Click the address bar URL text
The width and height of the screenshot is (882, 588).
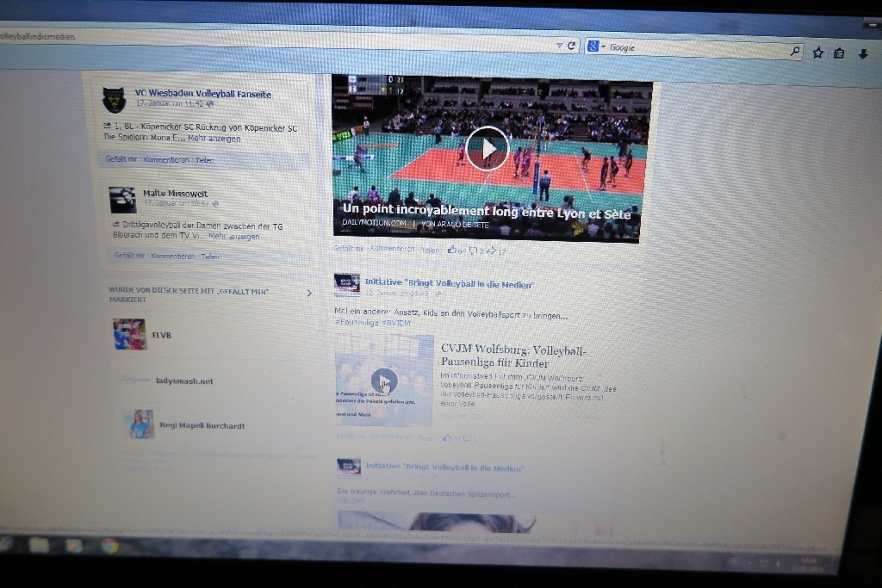(x=37, y=36)
